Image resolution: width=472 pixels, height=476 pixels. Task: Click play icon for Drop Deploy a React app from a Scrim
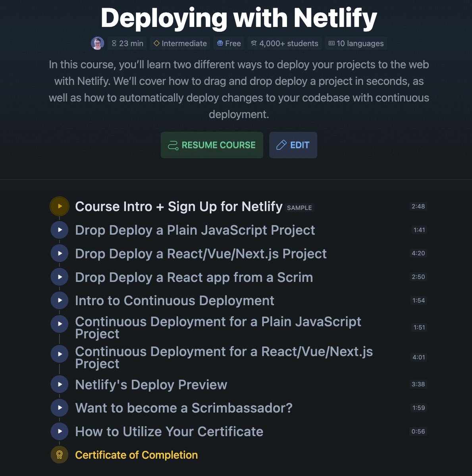(60, 277)
